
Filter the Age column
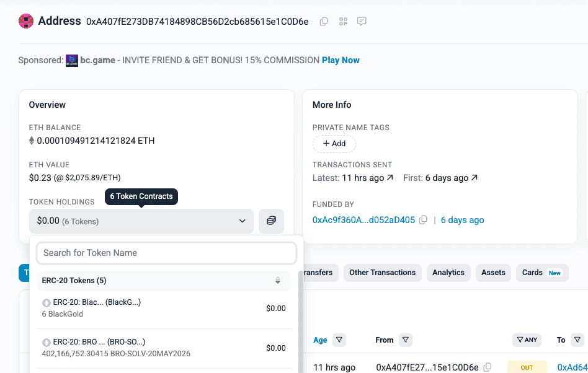point(339,340)
